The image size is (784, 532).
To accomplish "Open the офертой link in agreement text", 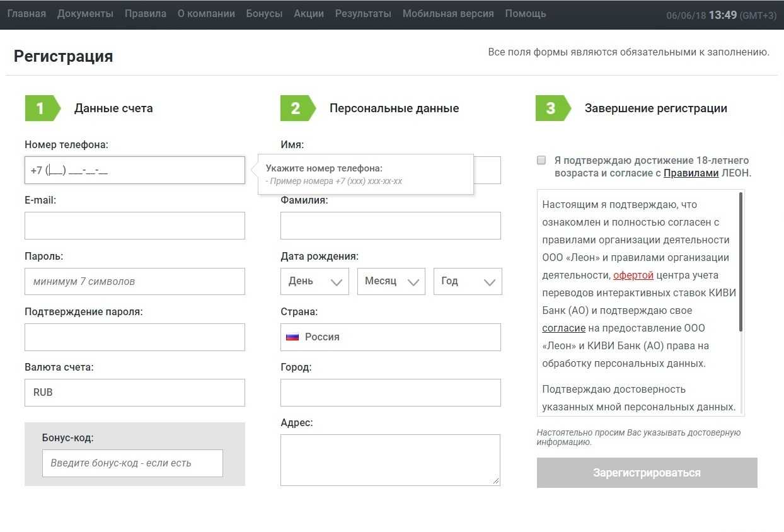I will click(x=633, y=275).
